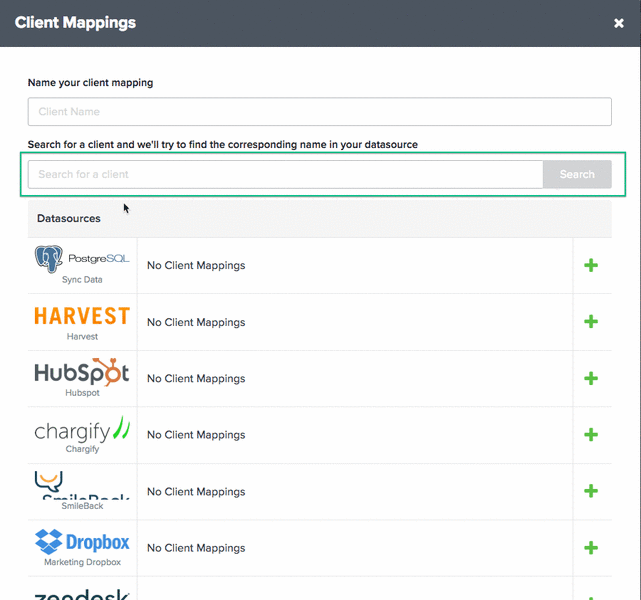The width and height of the screenshot is (641, 600).
Task: Click No Client Mappings in Dropbox row
Action: click(196, 548)
